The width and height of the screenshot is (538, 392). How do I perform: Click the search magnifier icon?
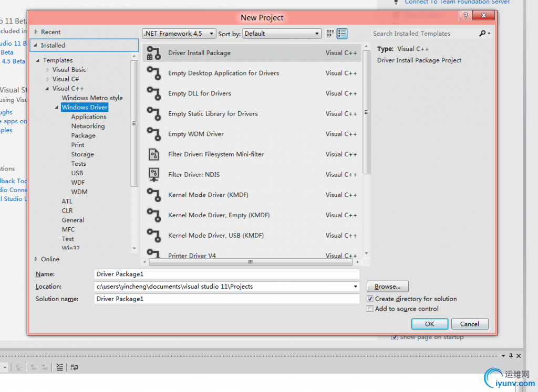tap(482, 33)
